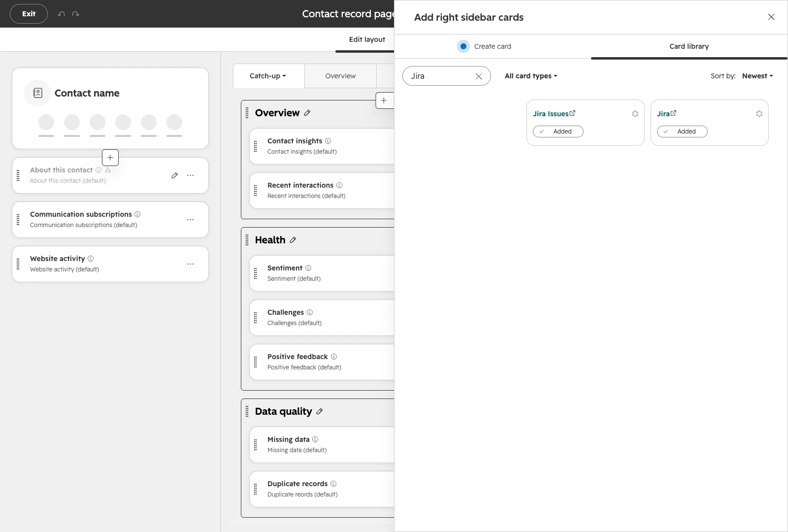Click info icon next to Contact insights
This screenshot has width=788, height=532.
pos(328,141)
